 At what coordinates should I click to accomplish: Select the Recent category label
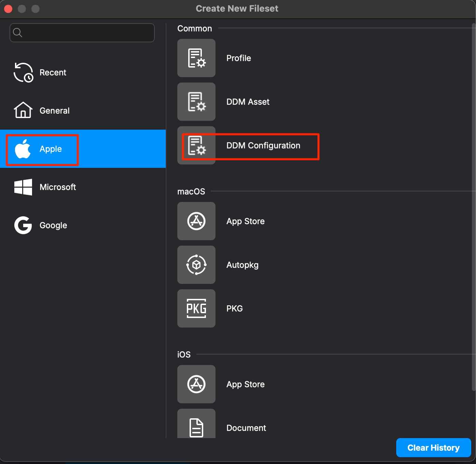point(53,72)
